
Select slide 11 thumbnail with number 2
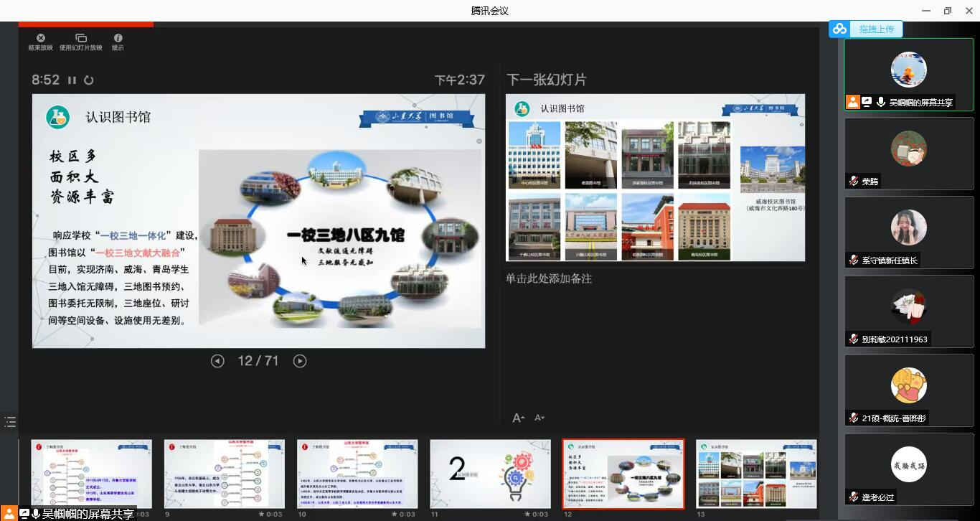(x=490, y=474)
